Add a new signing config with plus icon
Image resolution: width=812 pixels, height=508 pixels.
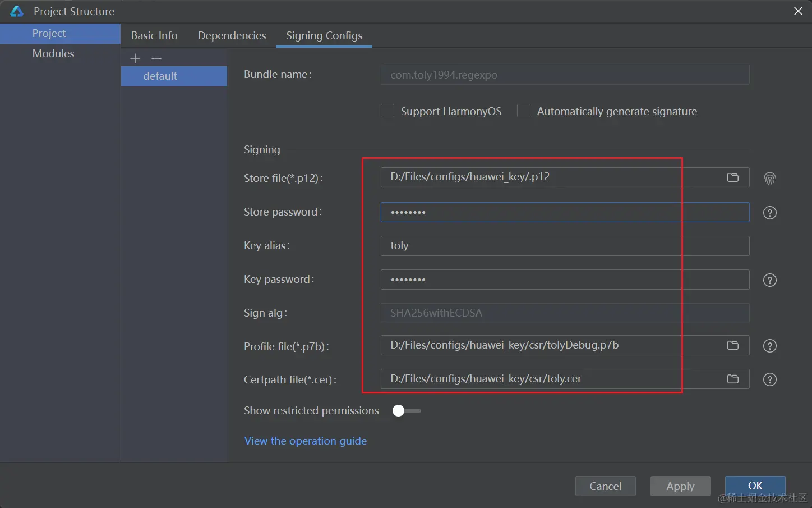point(135,58)
